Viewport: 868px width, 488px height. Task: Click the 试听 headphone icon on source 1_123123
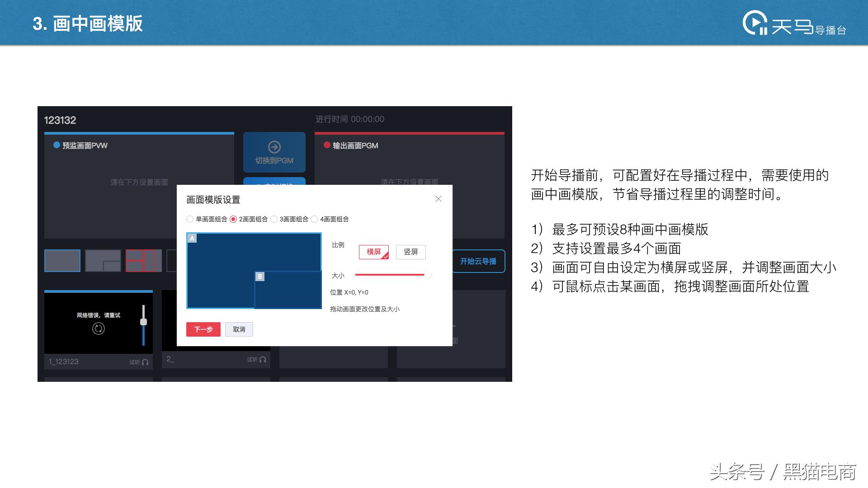click(145, 363)
